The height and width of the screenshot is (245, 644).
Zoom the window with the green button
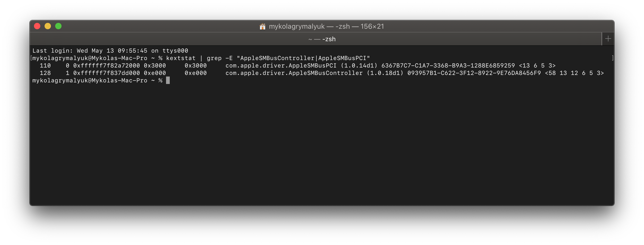click(58, 26)
